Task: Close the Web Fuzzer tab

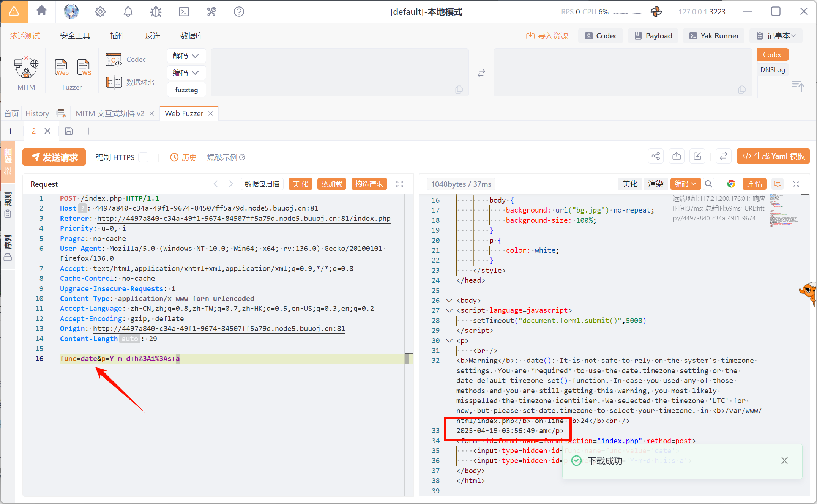Action: 211,113
